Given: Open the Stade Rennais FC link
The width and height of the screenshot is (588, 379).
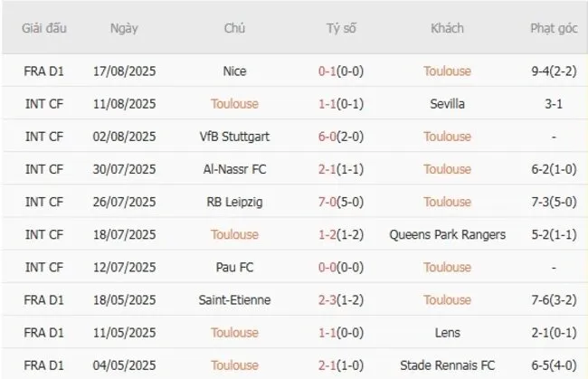Looking at the screenshot, I should (x=447, y=365).
